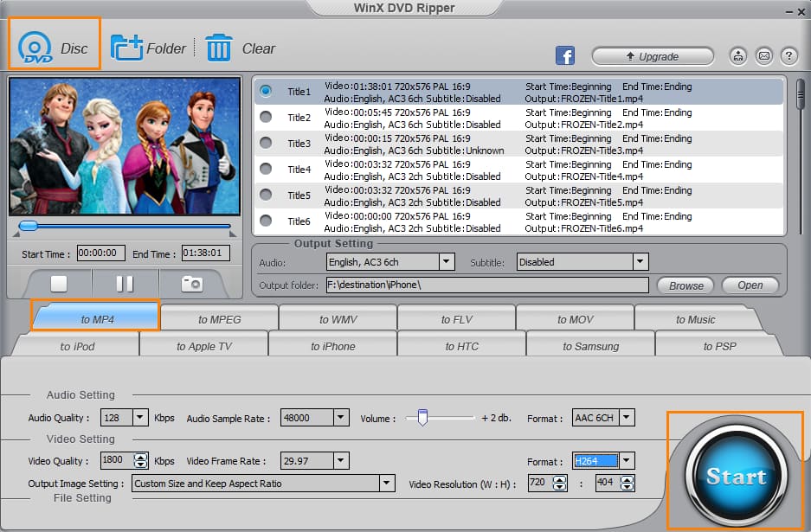Select Title1 radio button
Screen dimensions: 811x532
coord(266,91)
